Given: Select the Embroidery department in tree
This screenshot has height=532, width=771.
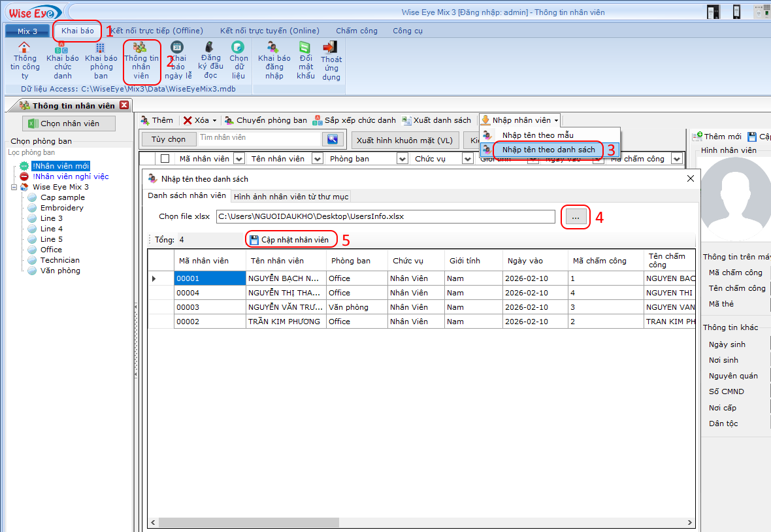Looking at the screenshot, I should (x=62, y=208).
